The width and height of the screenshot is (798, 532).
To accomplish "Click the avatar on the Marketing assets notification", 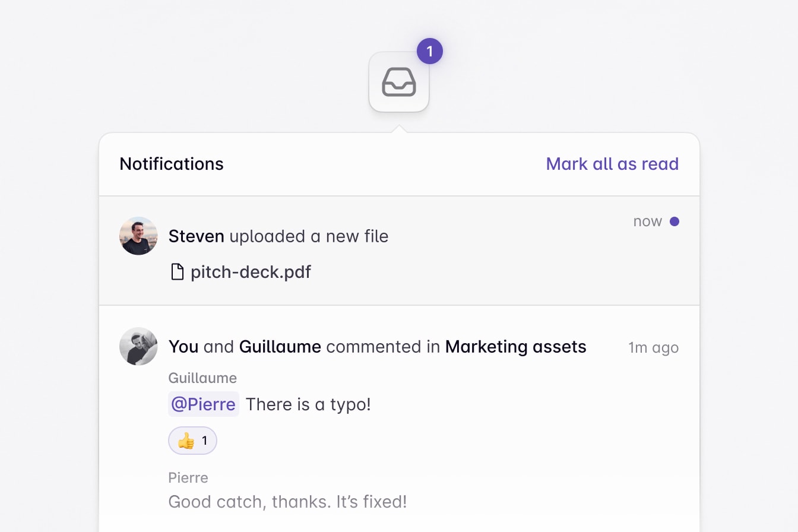I will point(138,346).
